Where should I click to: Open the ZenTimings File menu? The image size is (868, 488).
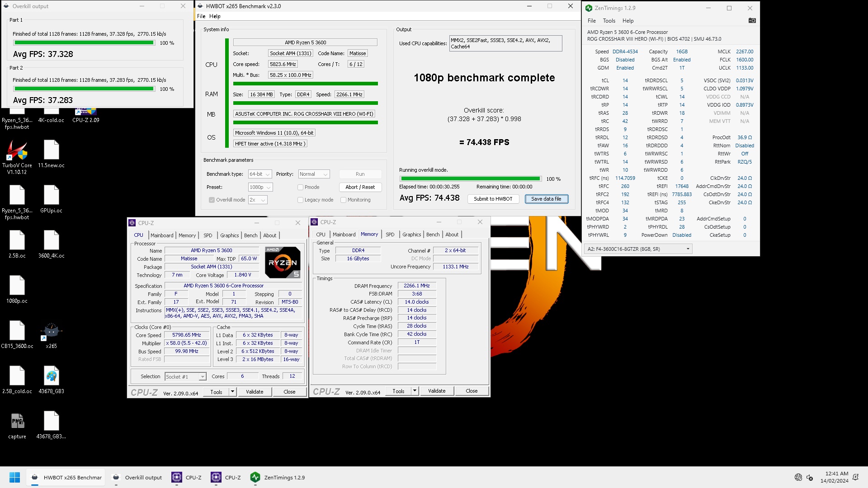592,21
